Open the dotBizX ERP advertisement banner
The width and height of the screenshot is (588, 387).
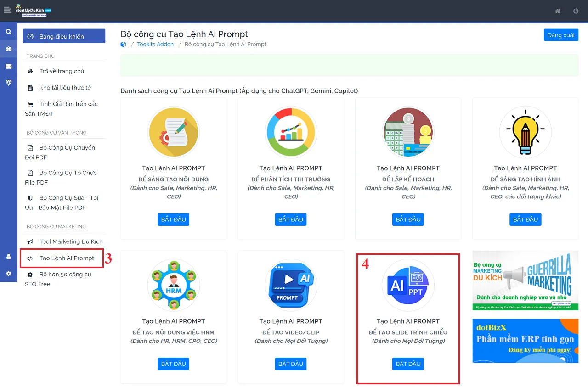point(525,342)
